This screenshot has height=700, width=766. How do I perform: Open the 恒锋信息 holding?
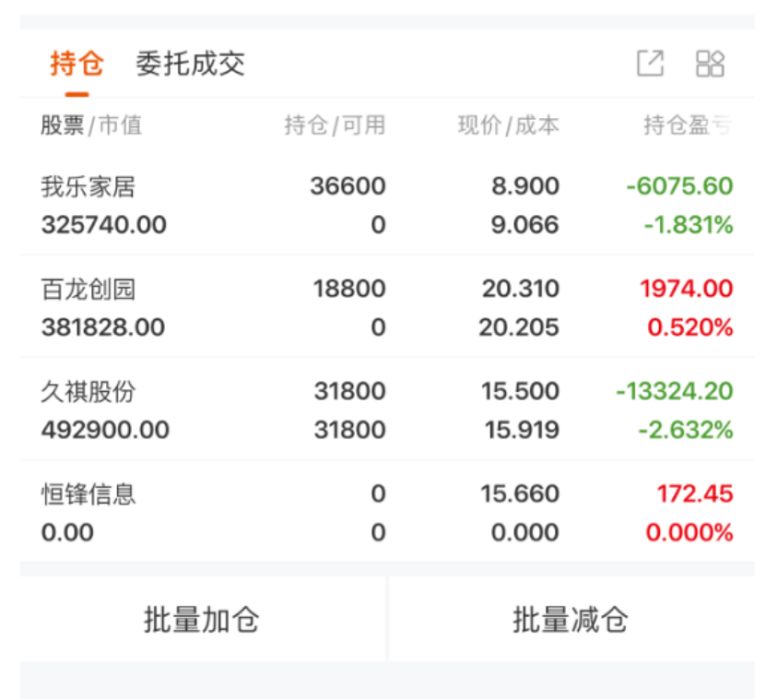click(x=387, y=513)
